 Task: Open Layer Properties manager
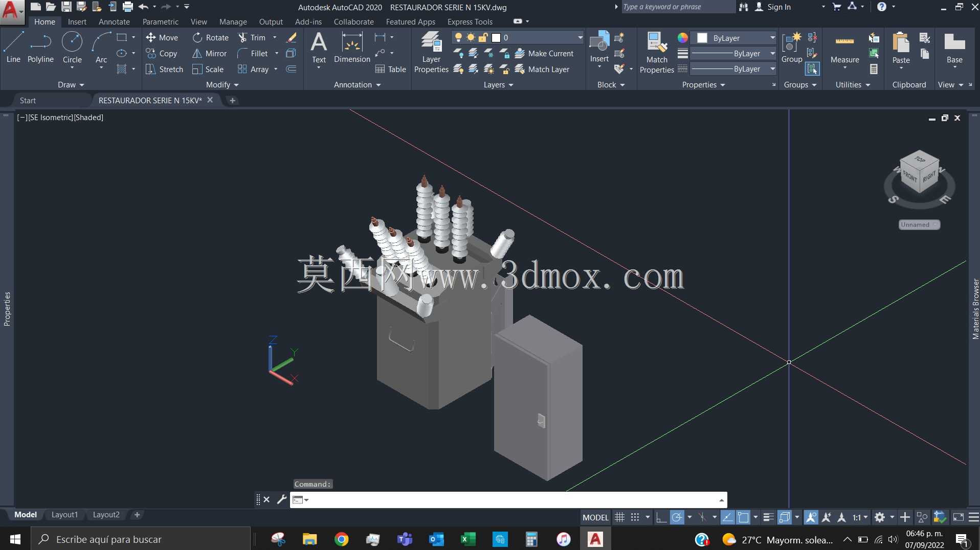click(431, 52)
